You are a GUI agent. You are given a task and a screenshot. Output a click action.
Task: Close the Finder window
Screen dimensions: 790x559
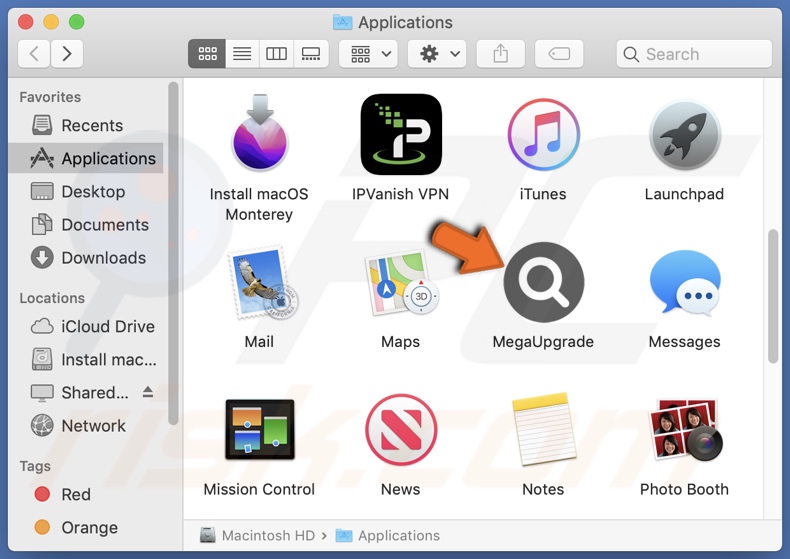pos(26,22)
